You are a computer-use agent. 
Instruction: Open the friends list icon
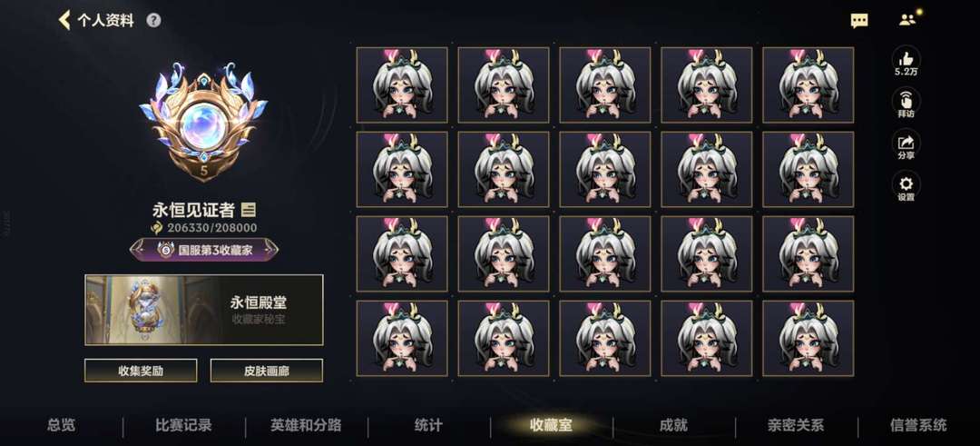(x=907, y=19)
